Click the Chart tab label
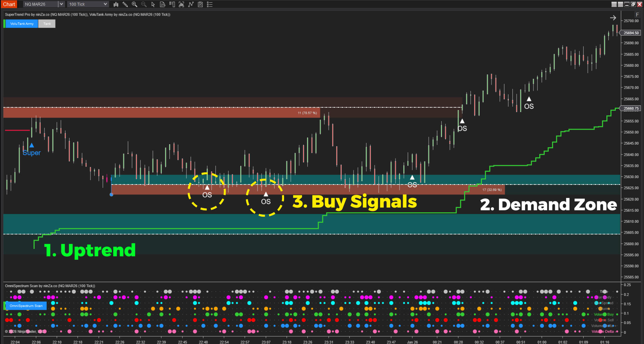 click(9, 4)
